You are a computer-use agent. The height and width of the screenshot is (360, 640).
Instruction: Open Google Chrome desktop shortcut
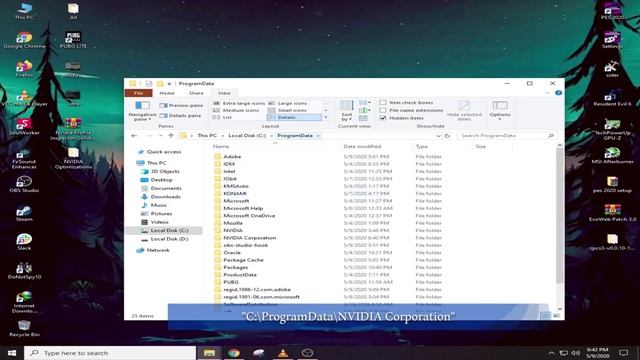(x=24, y=40)
